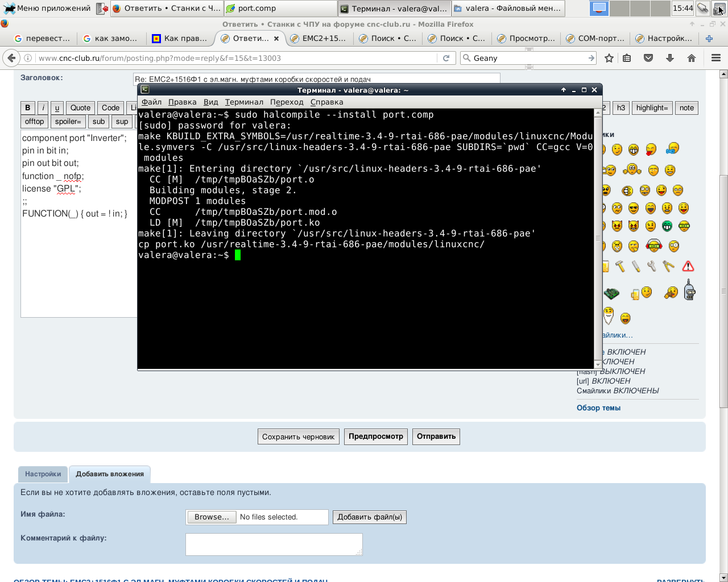Open the Меню приложений panel menu

[x=48, y=9]
